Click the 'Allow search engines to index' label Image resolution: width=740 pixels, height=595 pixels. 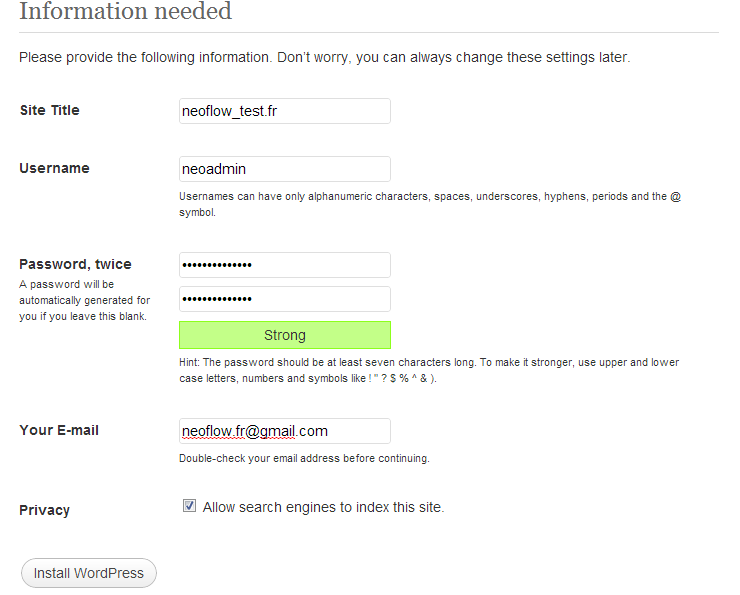point(323,508)
